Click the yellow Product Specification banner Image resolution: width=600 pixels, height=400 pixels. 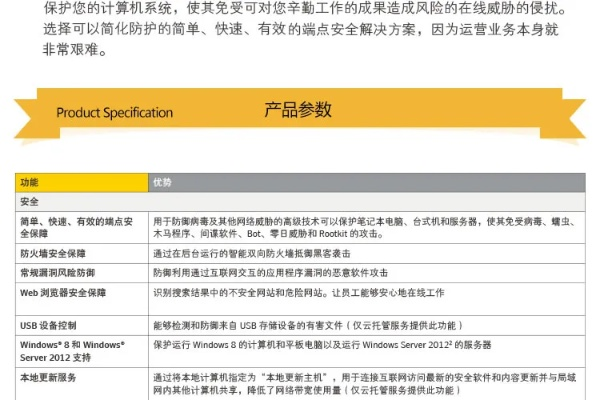114,112
